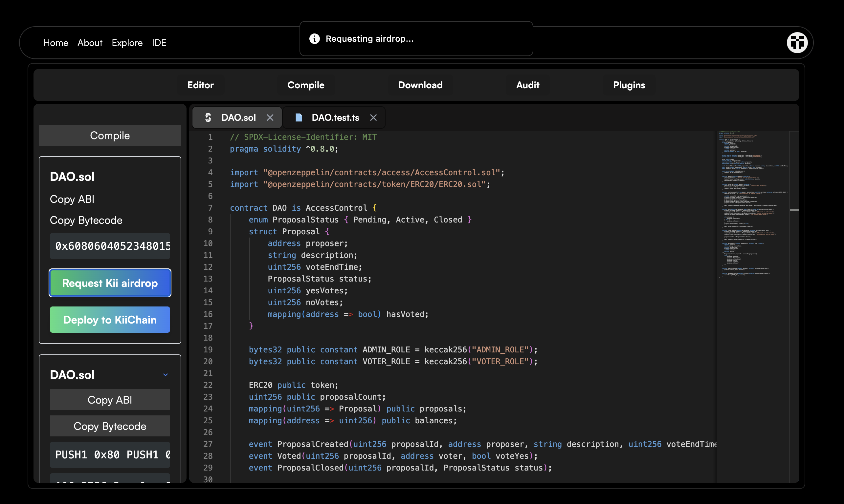The image size is (844, 504).
Task: Select the Download tab
Action: [420, 85]
